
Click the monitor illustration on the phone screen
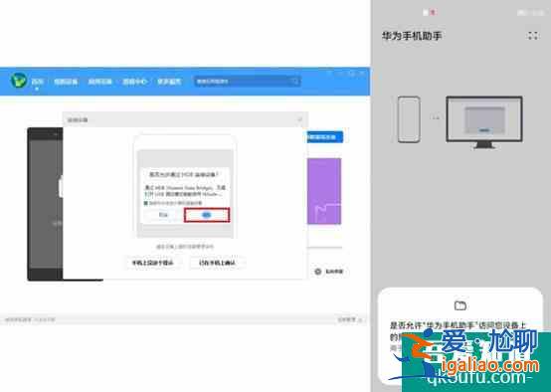point(484,122)
